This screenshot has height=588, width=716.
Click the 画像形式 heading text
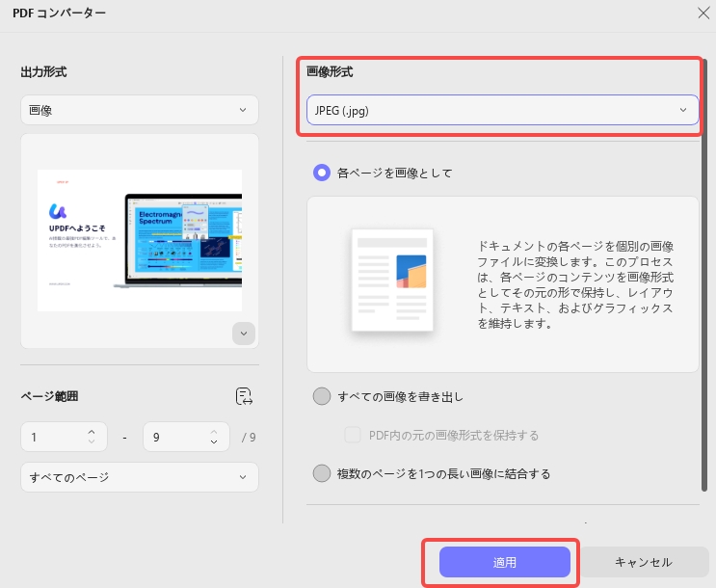click(330, 71)
